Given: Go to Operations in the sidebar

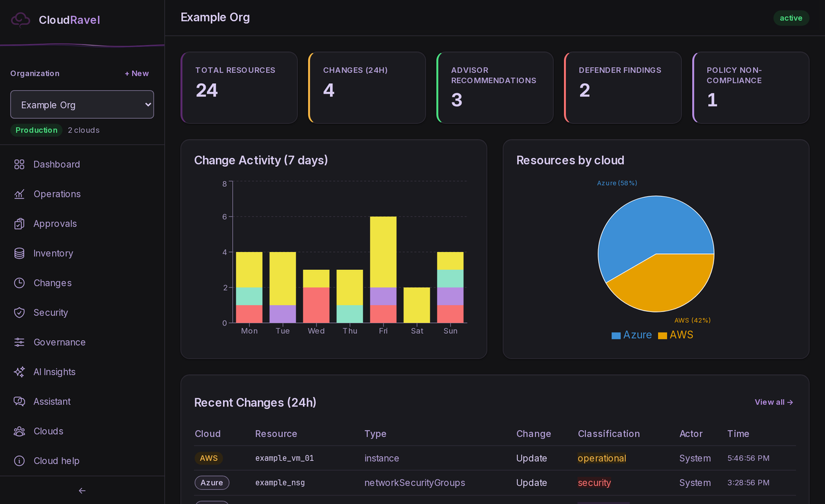Looking at the screenshot, I should click(x=57, y=194).
